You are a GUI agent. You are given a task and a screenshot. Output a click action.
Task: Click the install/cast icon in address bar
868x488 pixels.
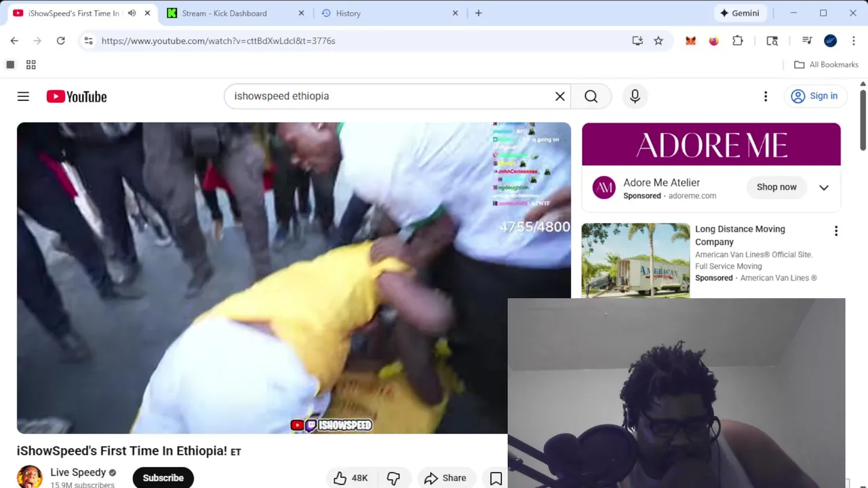pos(637,41)
